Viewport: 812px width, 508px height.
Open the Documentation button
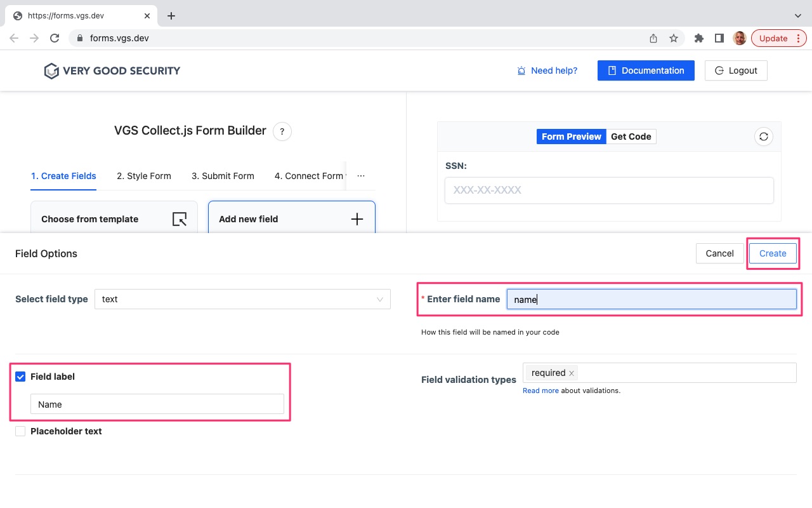click(646, 70)
